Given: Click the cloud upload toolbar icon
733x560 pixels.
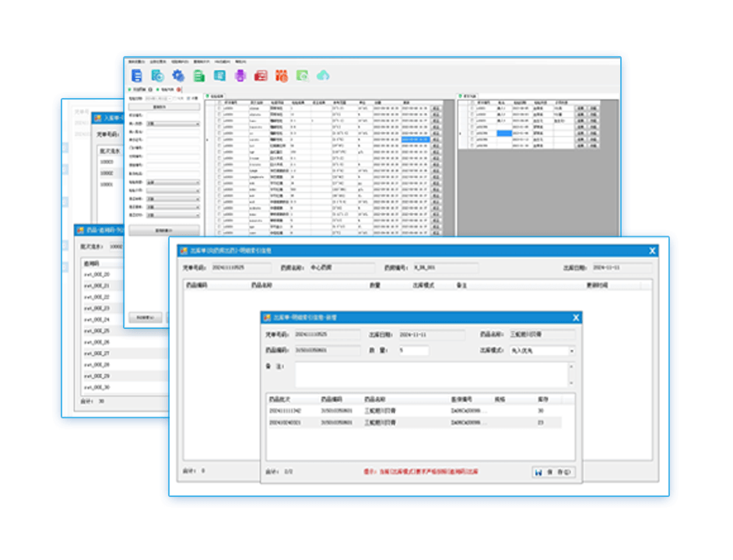Looking at the screenshot, I should click(x=324, y=75).
